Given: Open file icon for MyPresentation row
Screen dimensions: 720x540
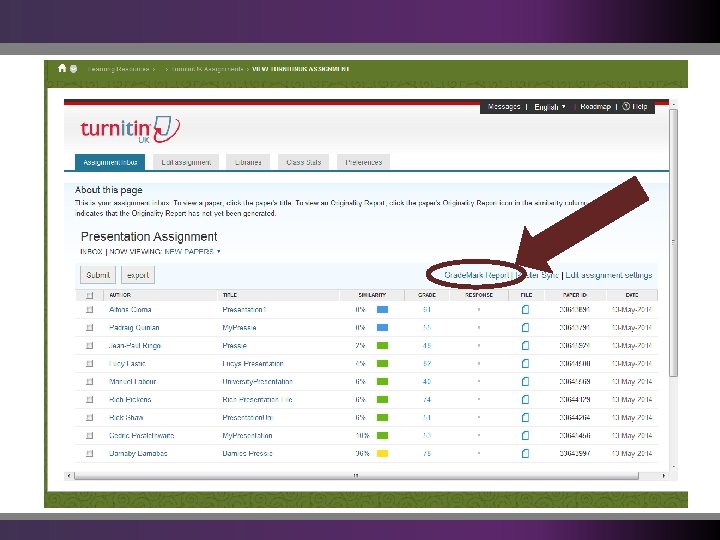Looking at the screenshot, I should 525,435.
